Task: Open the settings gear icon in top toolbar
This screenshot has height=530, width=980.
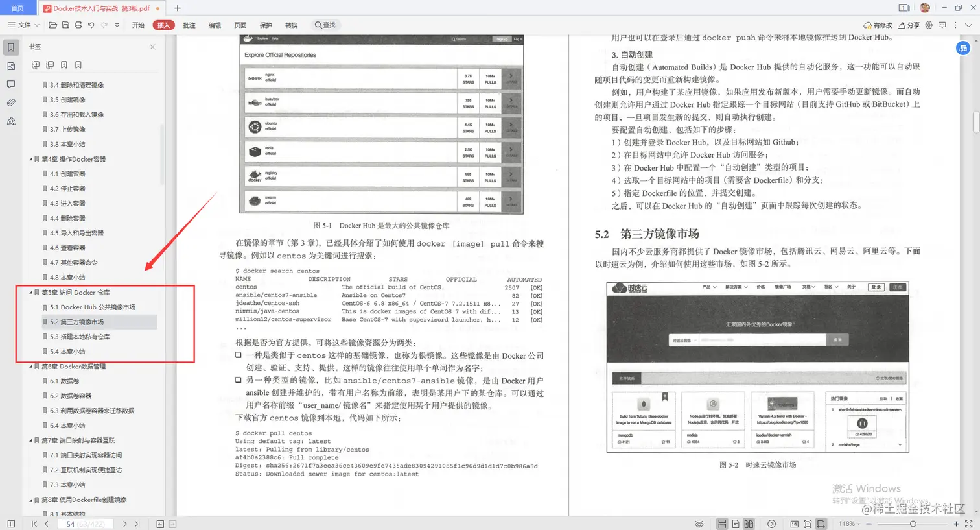Action: (x=929, y=25)
